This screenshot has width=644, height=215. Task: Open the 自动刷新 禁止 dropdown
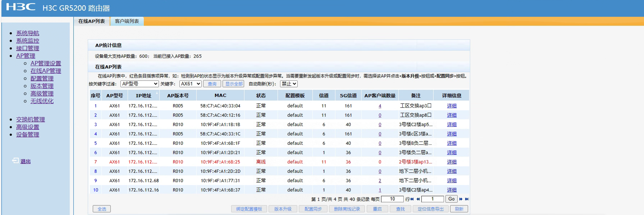pyautogui.click(x=289, y=84)
